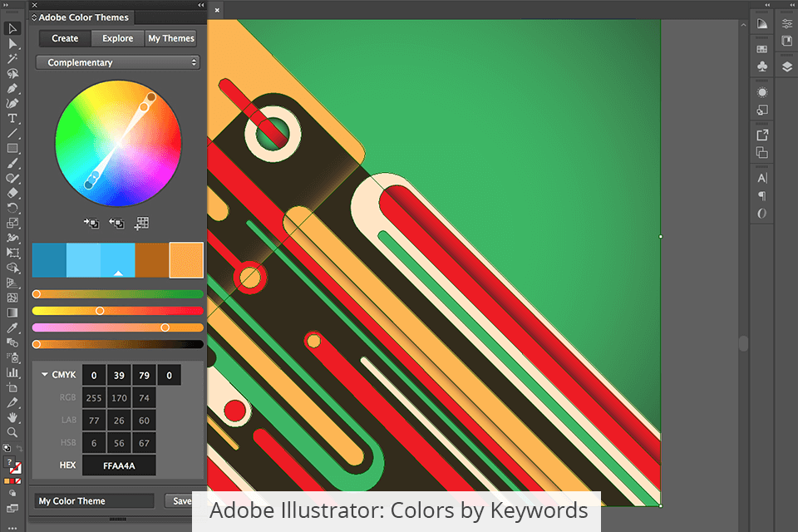Select the Mesh tool

click(12, 298)
